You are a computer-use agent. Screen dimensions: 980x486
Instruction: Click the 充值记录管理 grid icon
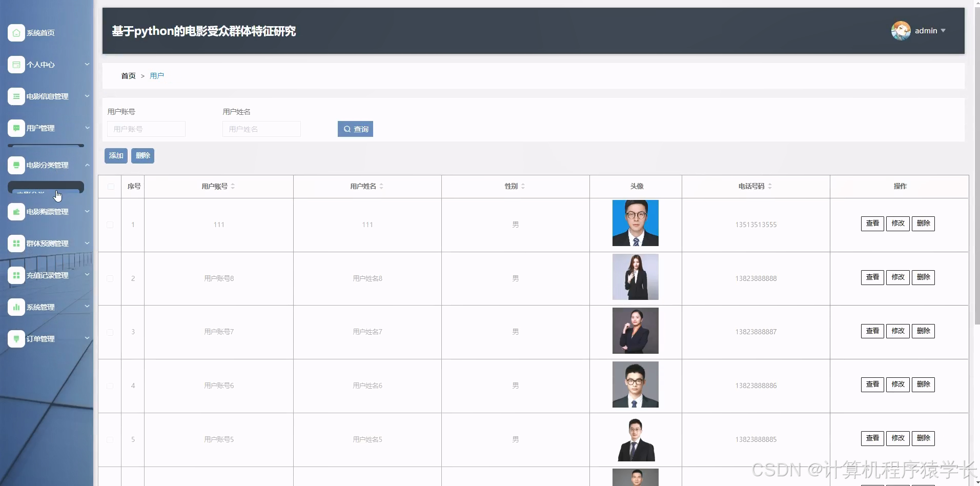16,275
